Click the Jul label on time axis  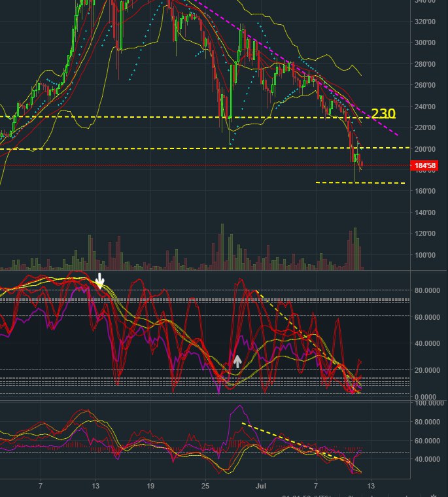pos(261,486)
